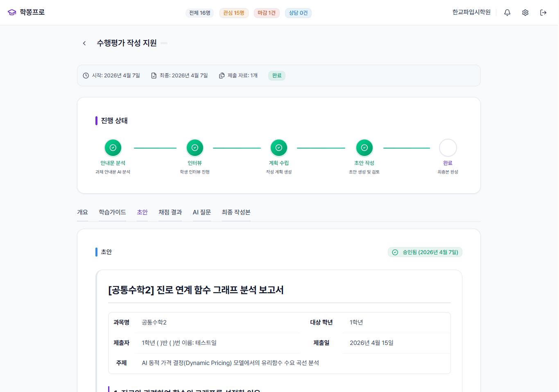Screen dimensions: 559x392
Task: Click the 한교파입시학원 academy name
Action: (x=471, y=12)
